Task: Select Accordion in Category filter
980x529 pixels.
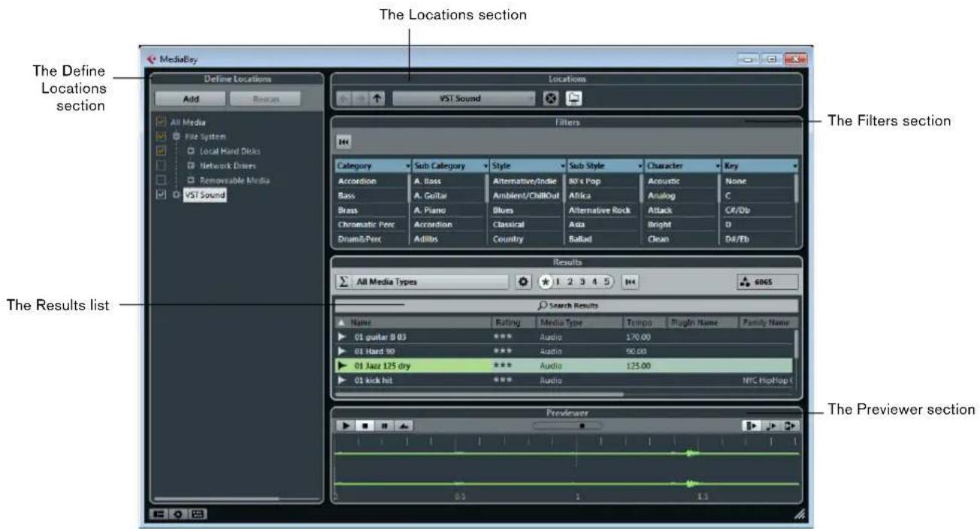Action: pos(372,181)
